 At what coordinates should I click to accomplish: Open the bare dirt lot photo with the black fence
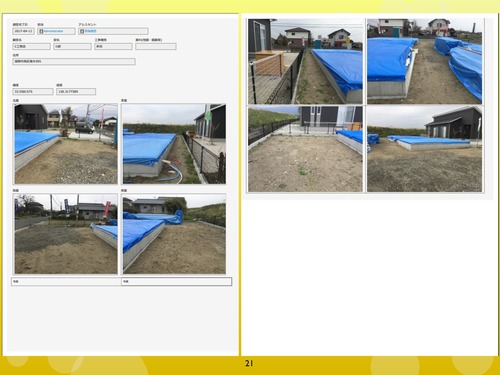tap(305, 149)
